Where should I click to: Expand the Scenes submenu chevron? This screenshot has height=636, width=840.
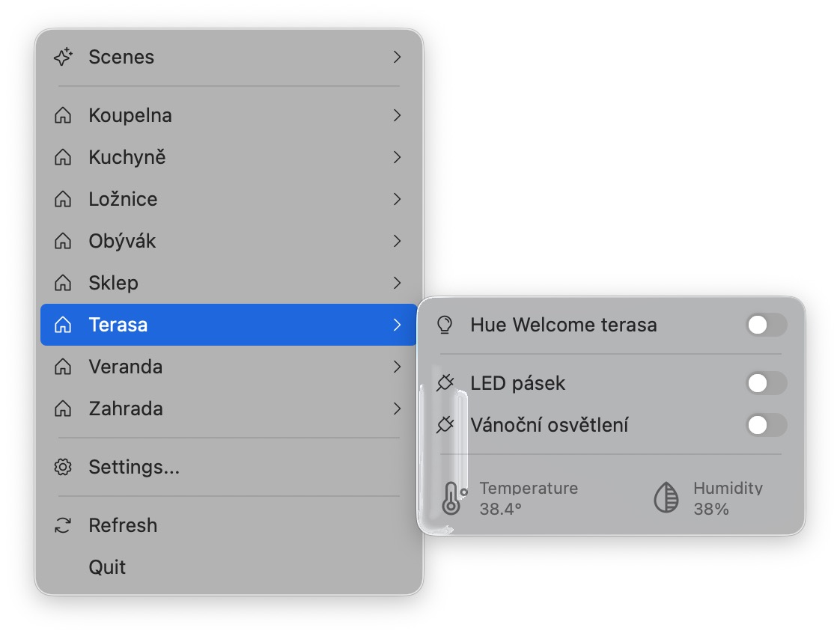click(x=398, y=58)
